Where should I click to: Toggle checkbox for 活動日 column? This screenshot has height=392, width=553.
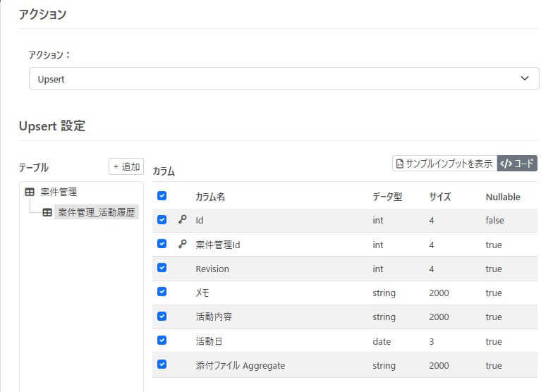(x=162, y=340)
